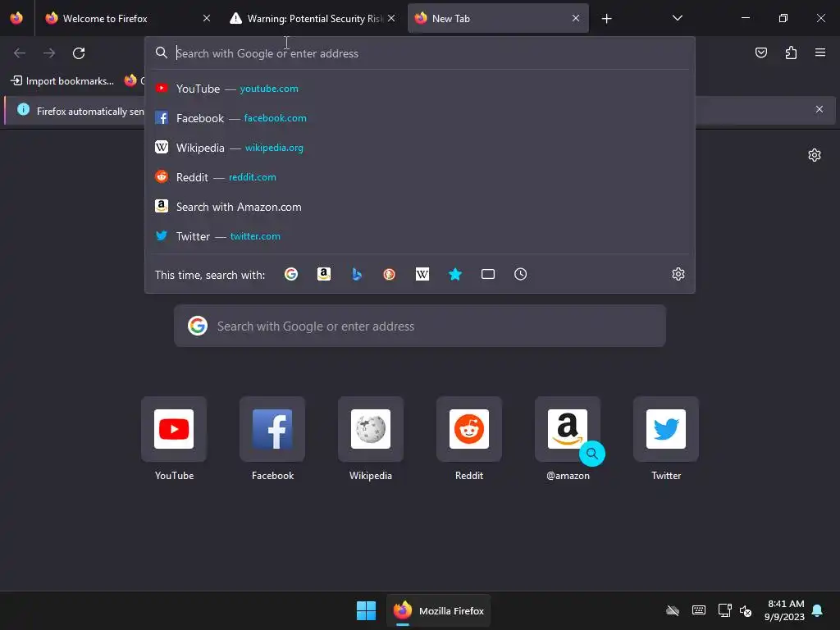Image resolution: width=840 pixels, height=630 pixels.
Task: Open the notifications bell in taskbar
Action: coord(818,610)
